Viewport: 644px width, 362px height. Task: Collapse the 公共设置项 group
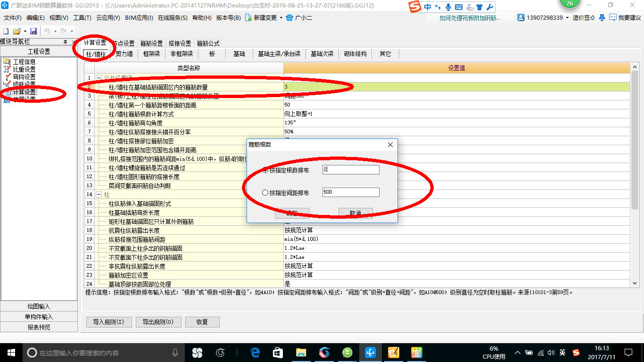point(99,78)
